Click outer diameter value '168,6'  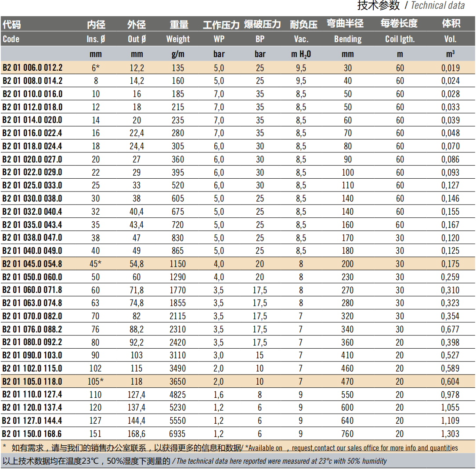(x=137, y=433)
